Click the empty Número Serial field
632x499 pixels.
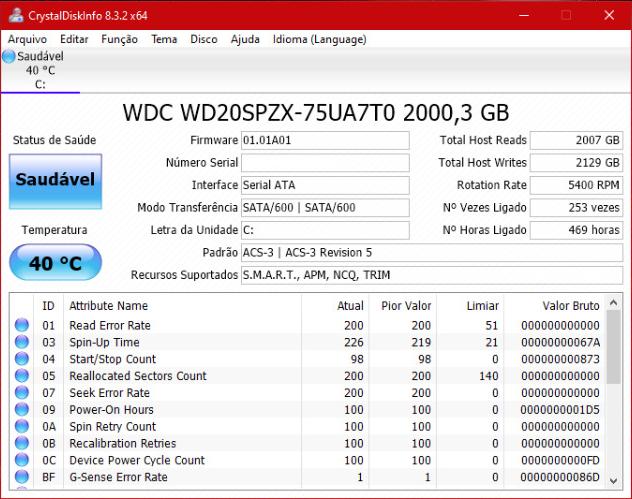(325, 163)
